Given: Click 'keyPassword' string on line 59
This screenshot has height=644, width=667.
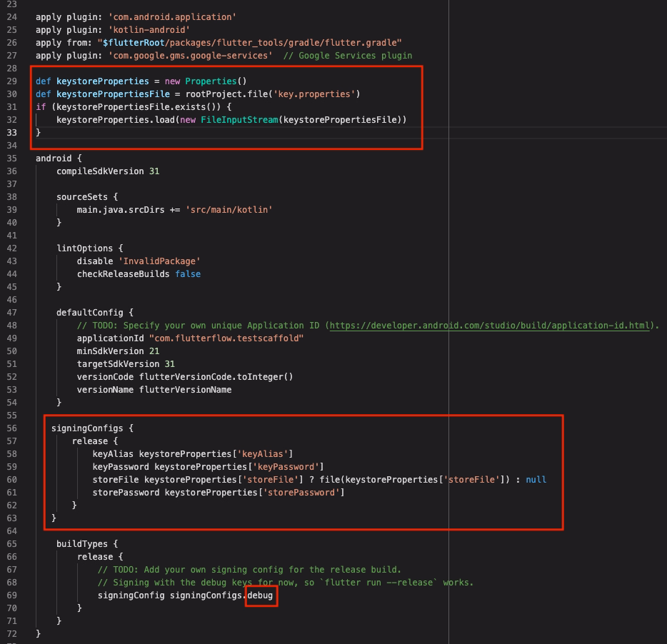Looking at the screenshot, I should tap(286, 467).
